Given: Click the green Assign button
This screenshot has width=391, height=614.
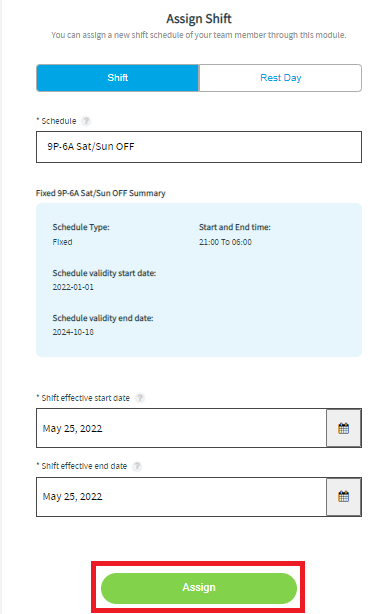Looking at the screenshot, I should [x=199, y=587].
